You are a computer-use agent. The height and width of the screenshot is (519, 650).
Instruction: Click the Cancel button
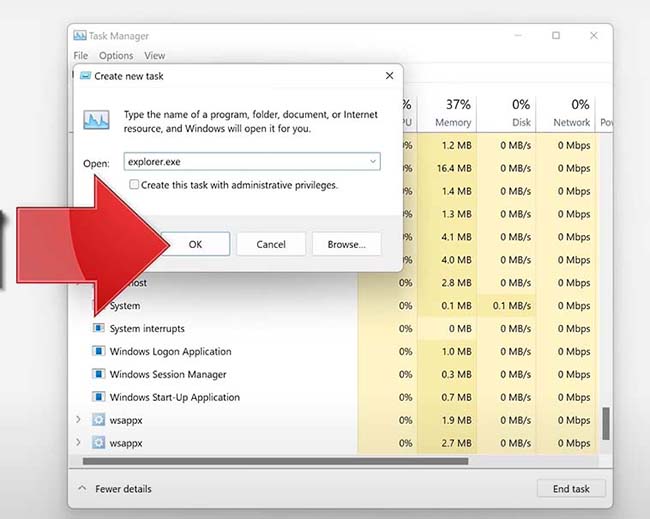271,244
